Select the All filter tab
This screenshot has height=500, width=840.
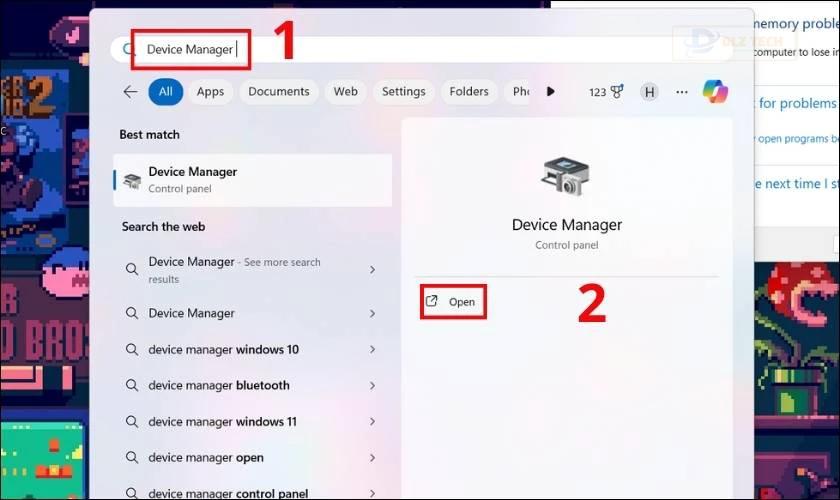click(166, 92)
